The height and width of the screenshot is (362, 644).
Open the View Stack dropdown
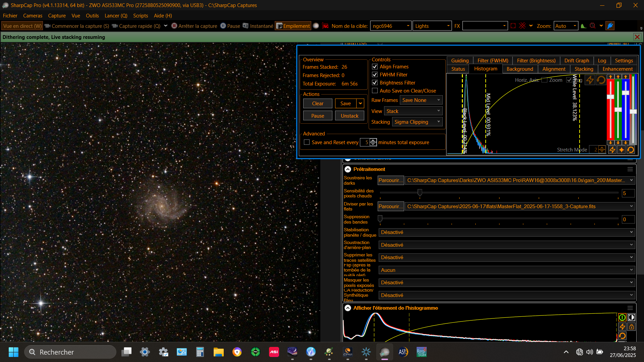pos(413,111)
